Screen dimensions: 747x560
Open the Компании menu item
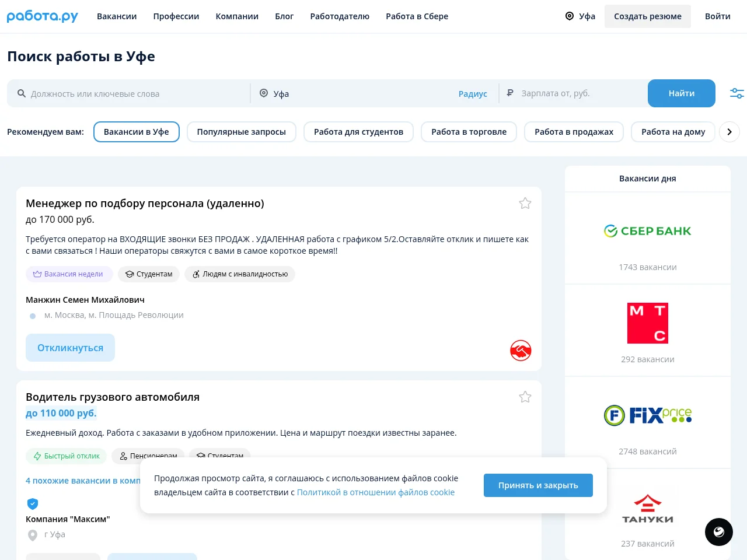[x=237, y=16]
